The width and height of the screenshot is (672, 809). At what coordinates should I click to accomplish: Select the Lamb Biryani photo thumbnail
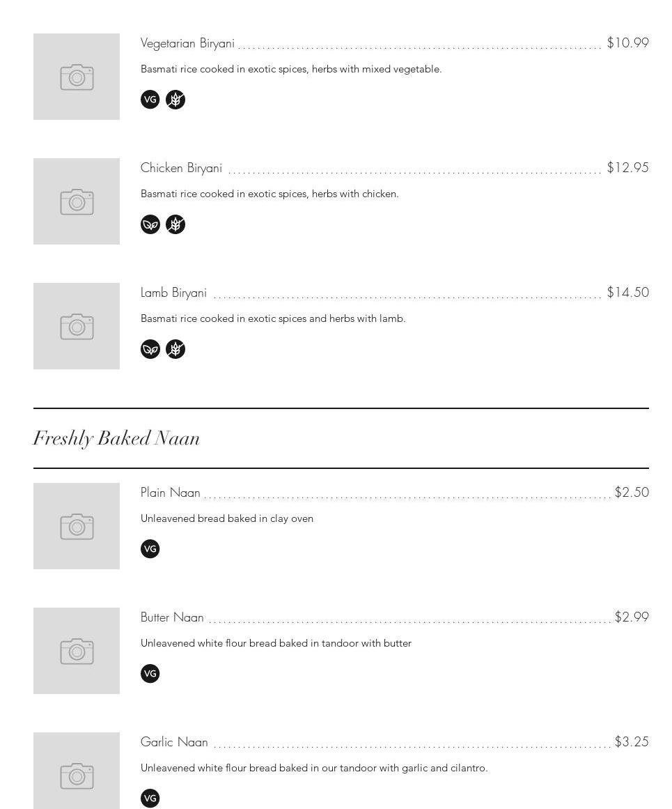click(x=77, y=326)
